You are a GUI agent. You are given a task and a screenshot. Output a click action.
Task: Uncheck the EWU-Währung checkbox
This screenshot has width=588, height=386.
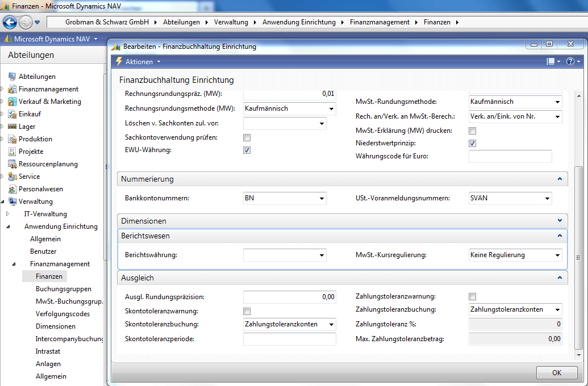(x=247, y=150)
